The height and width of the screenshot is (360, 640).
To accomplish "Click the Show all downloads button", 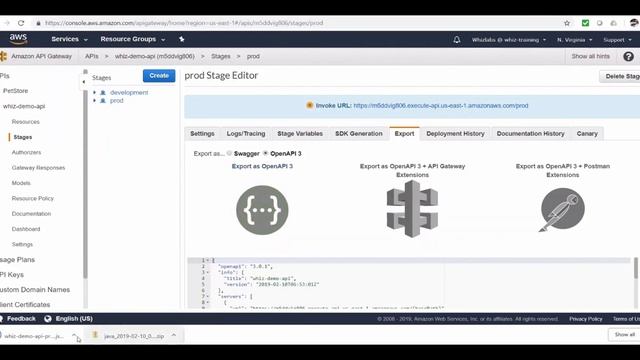I will 624,335.
